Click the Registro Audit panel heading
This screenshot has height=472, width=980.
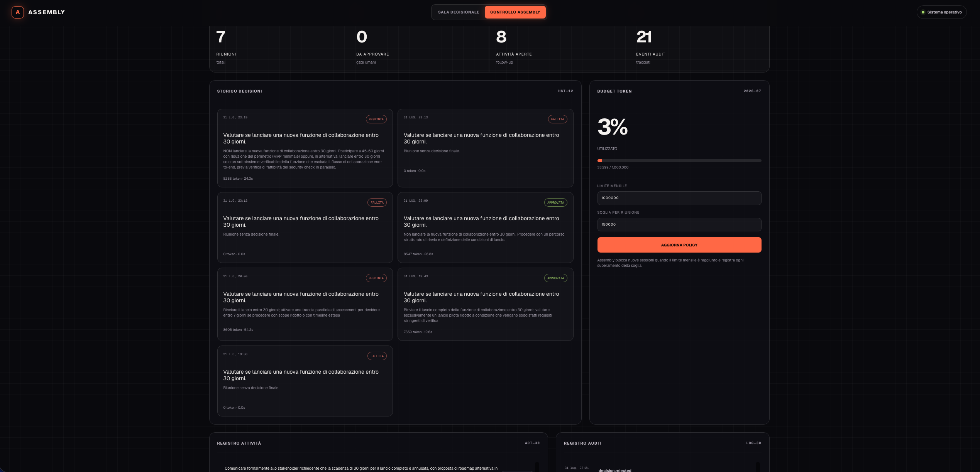pos(582,443)
